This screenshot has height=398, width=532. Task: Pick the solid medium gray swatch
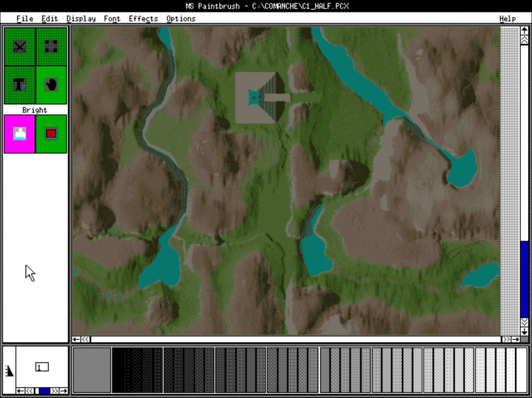387,370
